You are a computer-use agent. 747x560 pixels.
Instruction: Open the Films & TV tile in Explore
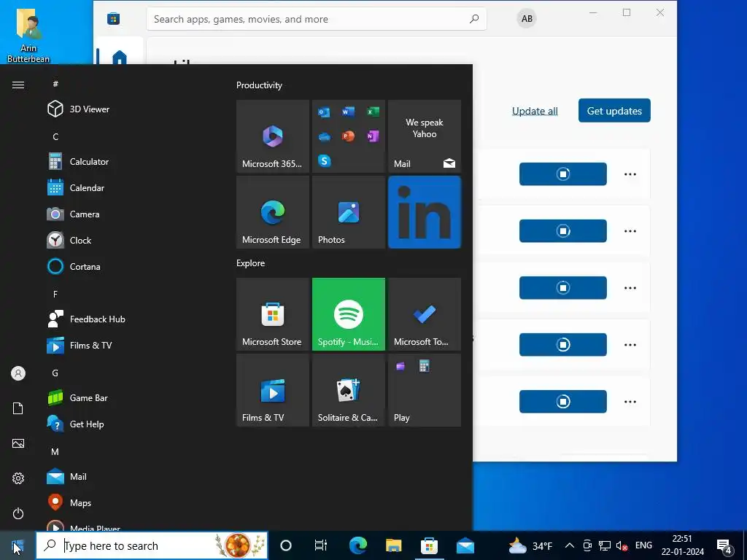273,390
